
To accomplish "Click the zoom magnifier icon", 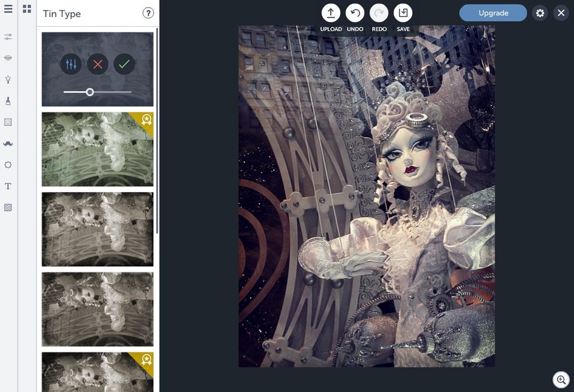I will [561, 380].
